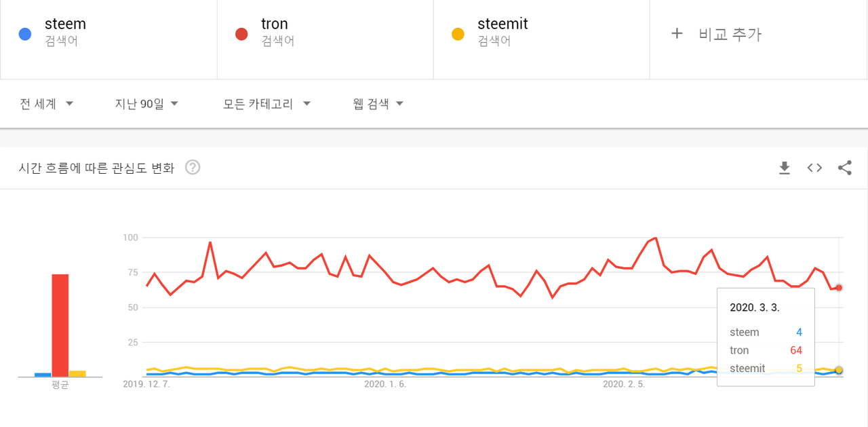The width and height of the screenshot is (868, 427).
Task: Open the help question mark icon
Action: pos(193,168)
